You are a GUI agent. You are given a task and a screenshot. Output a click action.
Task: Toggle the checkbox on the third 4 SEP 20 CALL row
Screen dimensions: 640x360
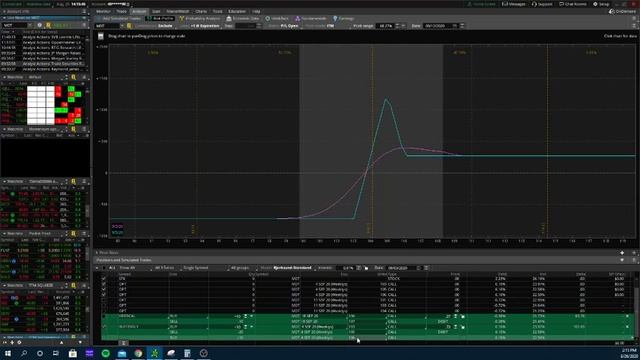pos(104,295)
